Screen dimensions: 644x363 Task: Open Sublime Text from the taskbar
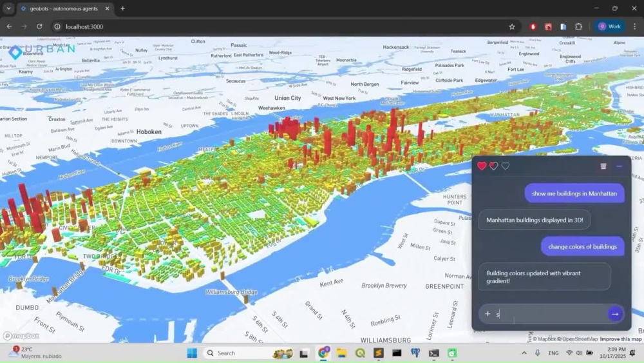[x=378, y=353]
